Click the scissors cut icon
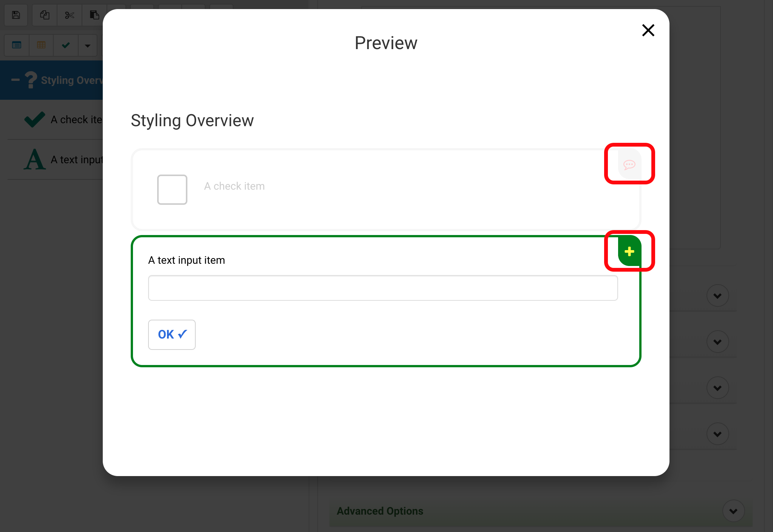 point(70,15)
